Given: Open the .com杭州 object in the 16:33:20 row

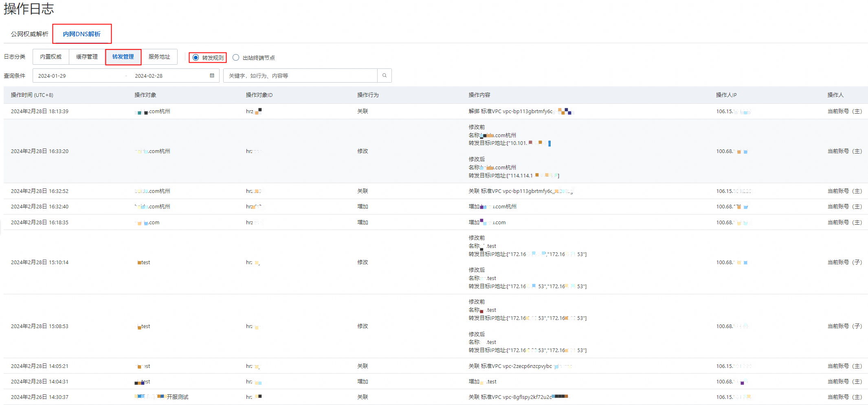Looking at the screenshot, I should (x=153, y=151).
